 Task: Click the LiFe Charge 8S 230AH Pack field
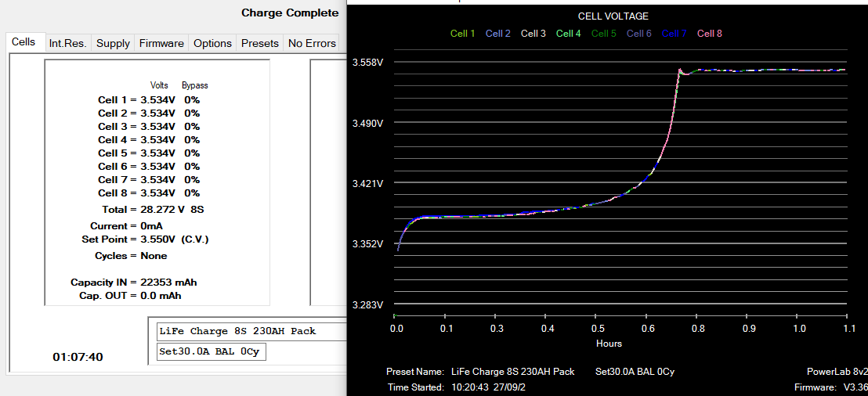pyautogui.click(x=249, y=331)
